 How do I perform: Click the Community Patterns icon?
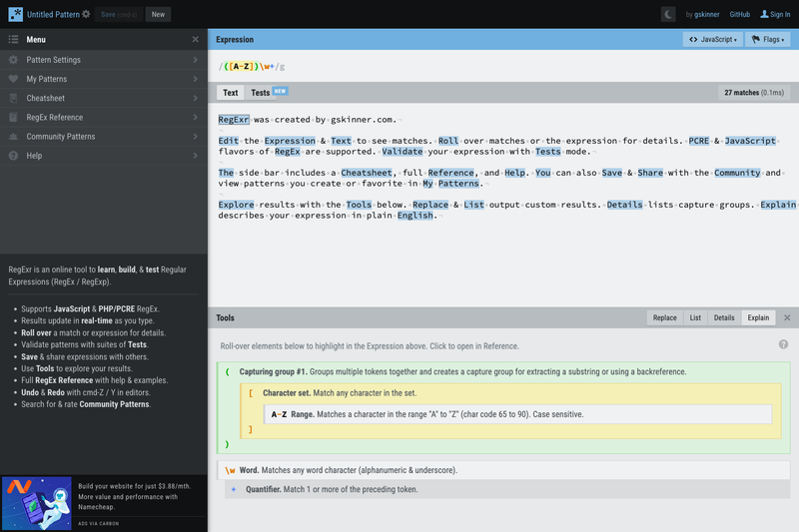13,137
